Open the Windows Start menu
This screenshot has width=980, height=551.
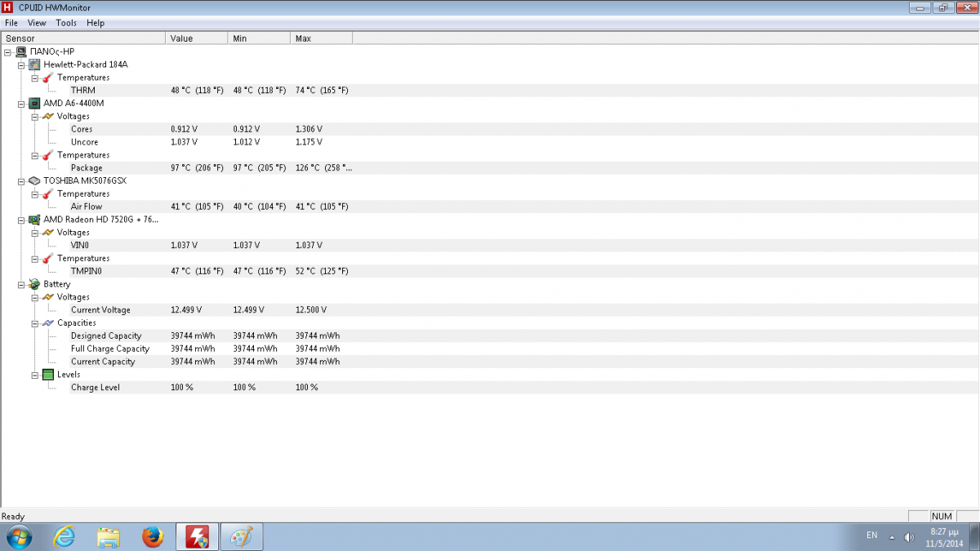coord(18,537)
